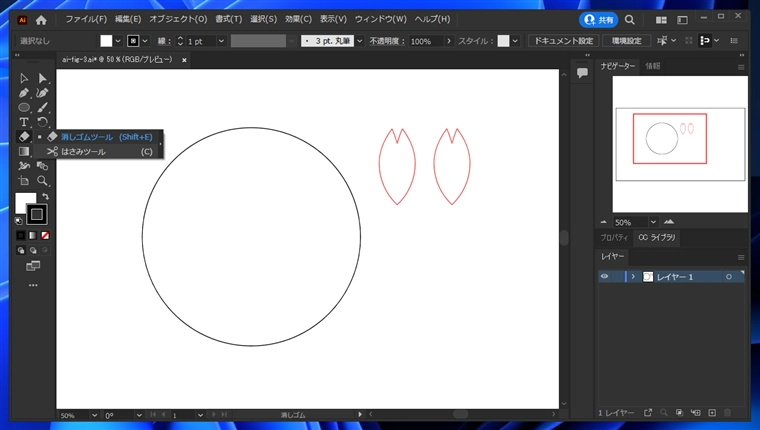Select the Selection tool arrow
Screen dimensions: 760x430
(x=24, y=79)
